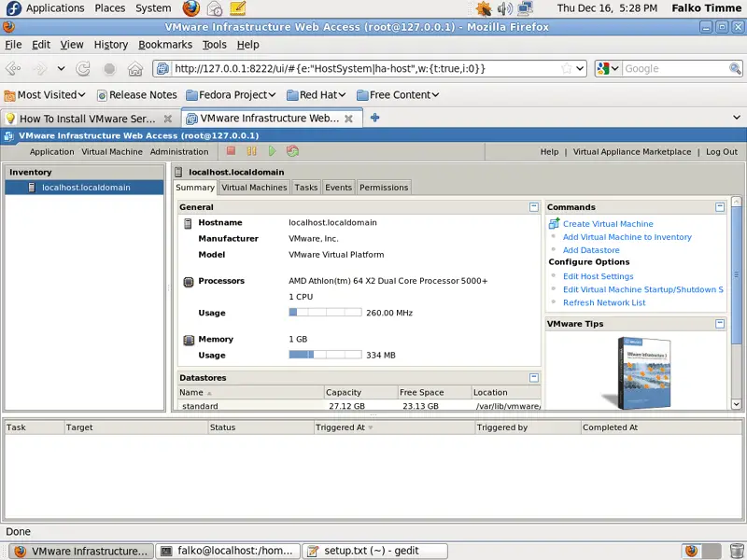Expand the Red Hat bookmark folder
The image size is (747, 560).
click(x=317, y=95)
